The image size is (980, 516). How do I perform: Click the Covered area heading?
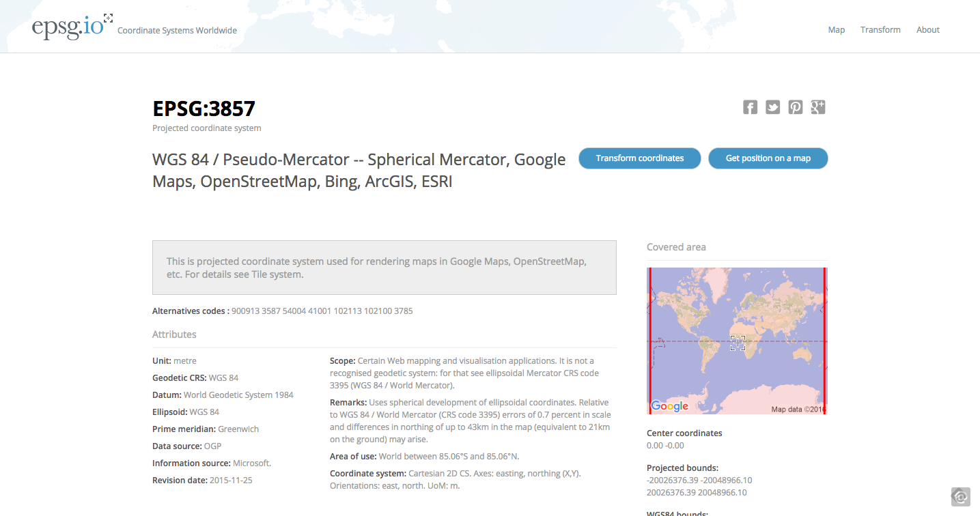click(x=676, y=247)
